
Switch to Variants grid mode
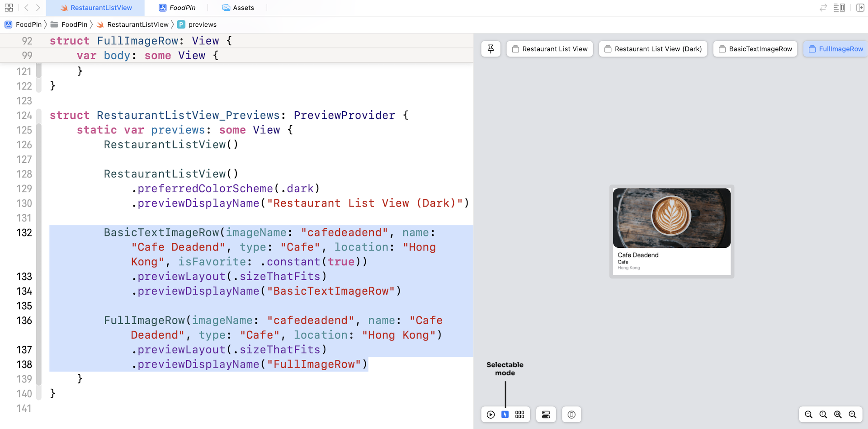pos(520,415)
